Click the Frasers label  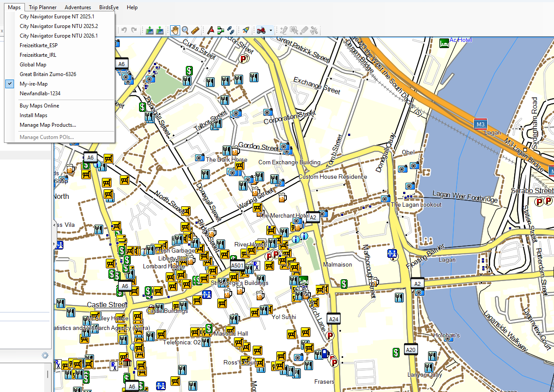coord(324,382)
